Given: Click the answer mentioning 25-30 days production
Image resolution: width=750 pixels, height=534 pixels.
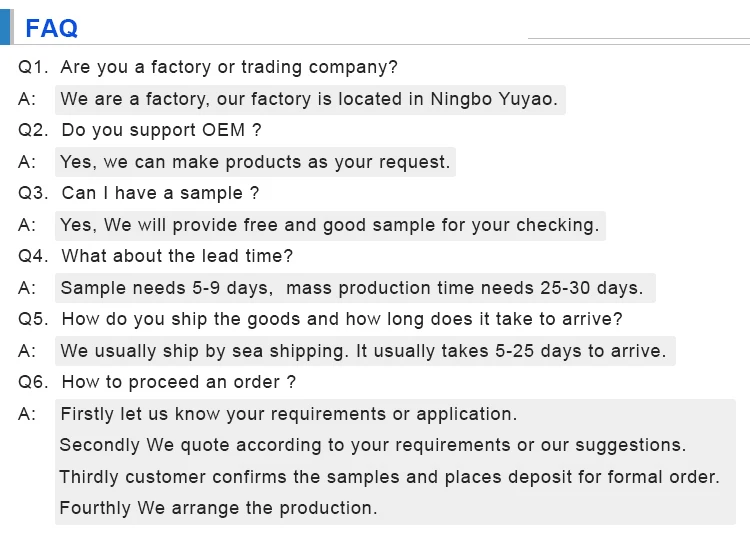Looking at the screenshot, I should 352,288.
